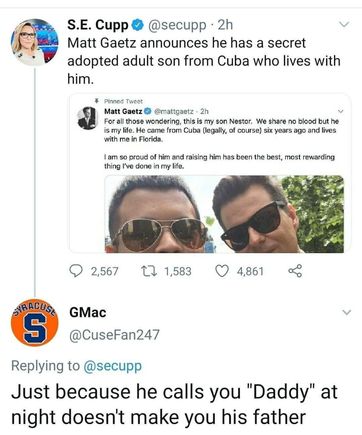Click the retweet arrows icon
The width and height of the screenshot is (362, 435).
click(x=148, y=271)
